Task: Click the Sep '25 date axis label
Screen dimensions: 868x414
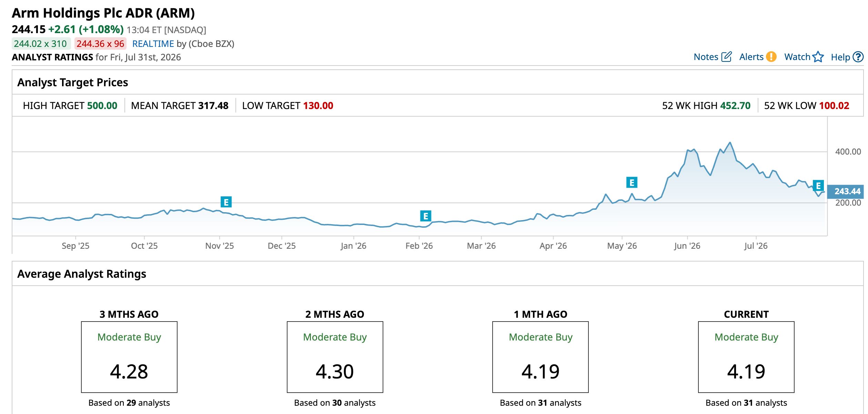Action: pyautogui.click(x=75, y=246)
